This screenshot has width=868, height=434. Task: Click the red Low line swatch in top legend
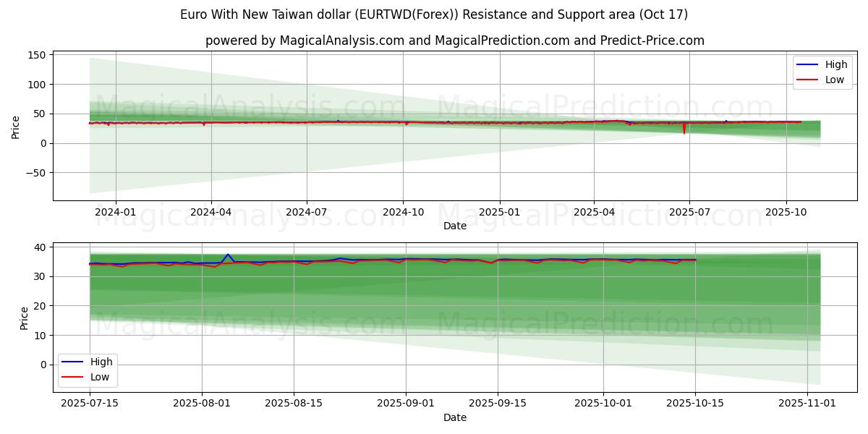click(x=808, y=80)
